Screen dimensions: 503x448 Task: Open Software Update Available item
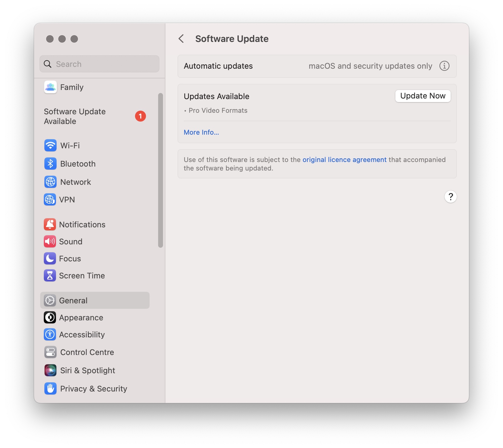75,116
